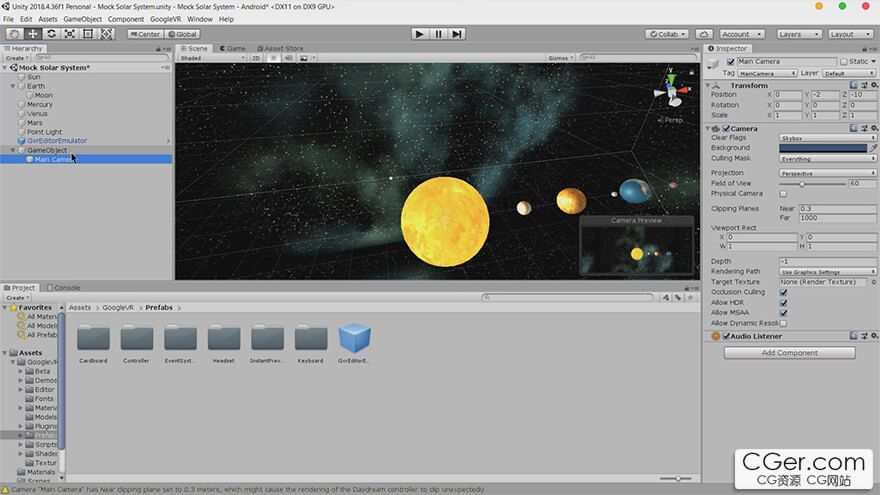Toggle Global handle rotation button

click(x=182, y=34)
